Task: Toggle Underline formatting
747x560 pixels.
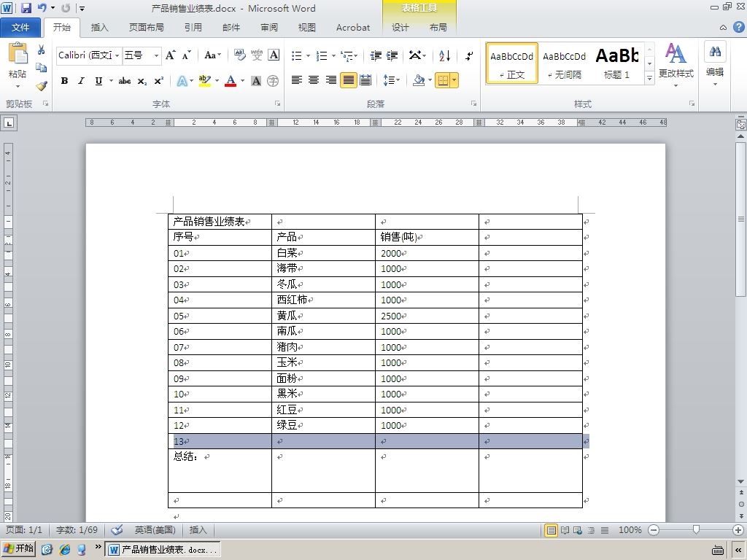Action: (x=98, y=81)
